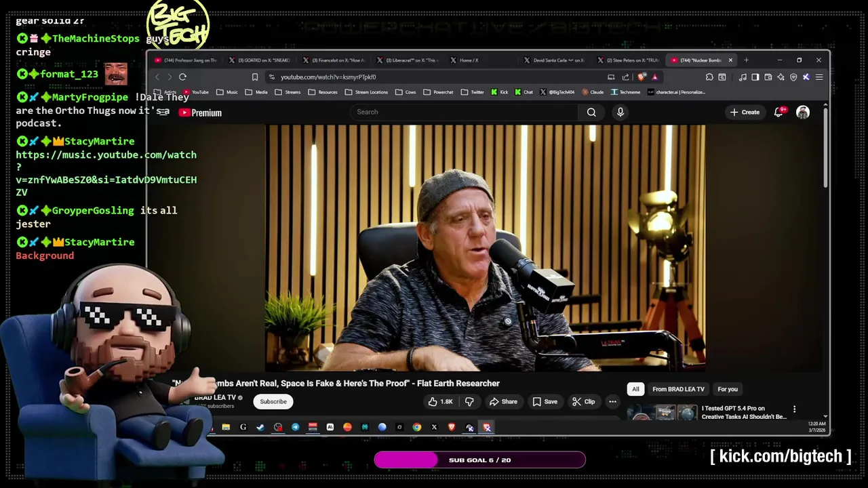Switch to the GOATKO on X tab
Viewport: 868px width, 488px height.
pos(259,60)
